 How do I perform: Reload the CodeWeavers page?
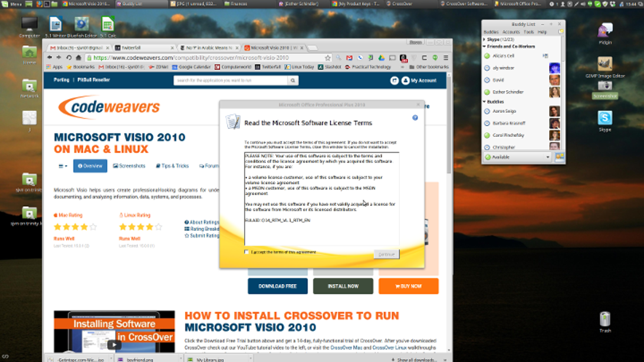69,58
